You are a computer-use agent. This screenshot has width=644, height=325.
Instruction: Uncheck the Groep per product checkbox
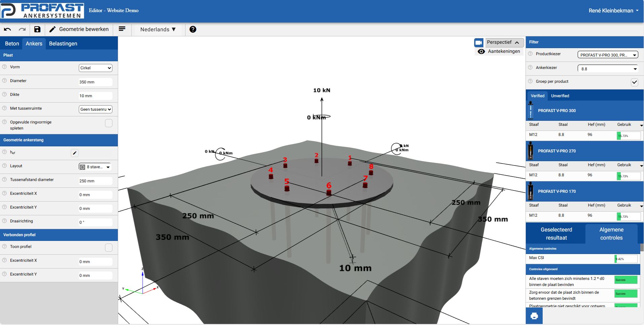tap(634, 82)
